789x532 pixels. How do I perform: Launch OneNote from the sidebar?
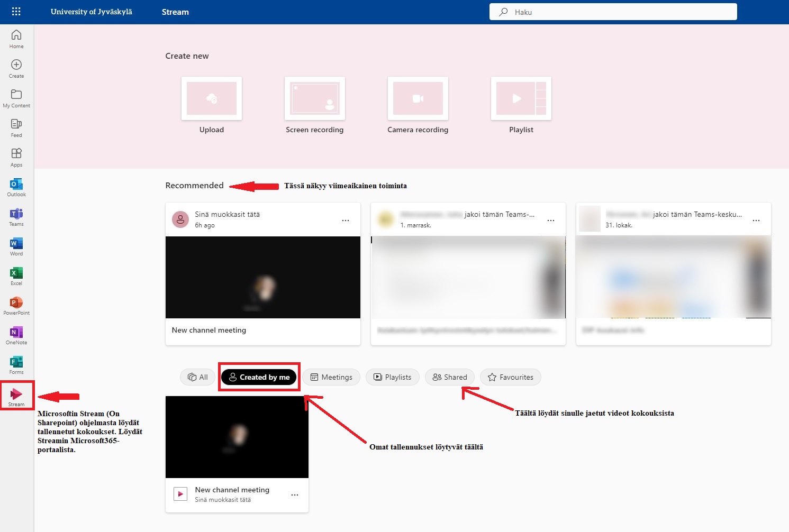16,335
